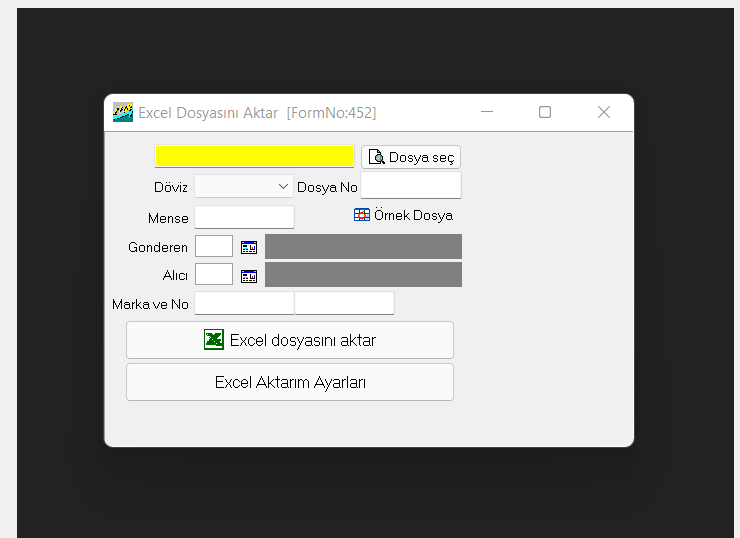This screenshot has width=740, height=538.
Task: Click the lookup icon next to Gonderen
Action: [x=249, y=247]
